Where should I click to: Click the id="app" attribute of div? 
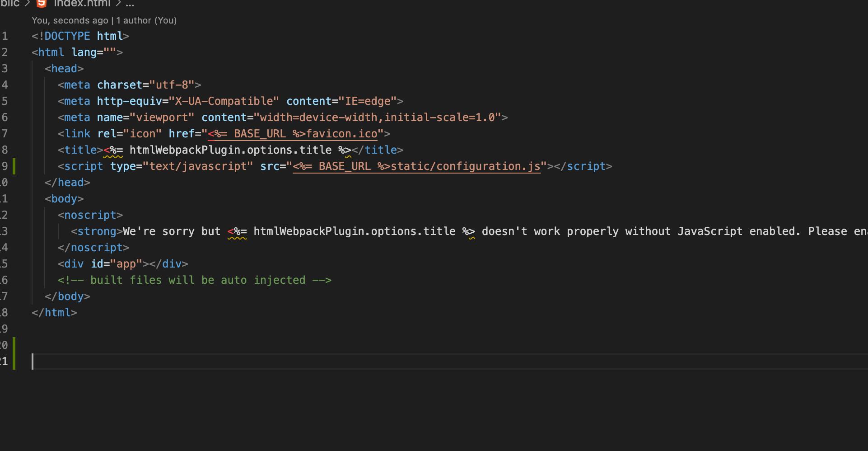117,264
